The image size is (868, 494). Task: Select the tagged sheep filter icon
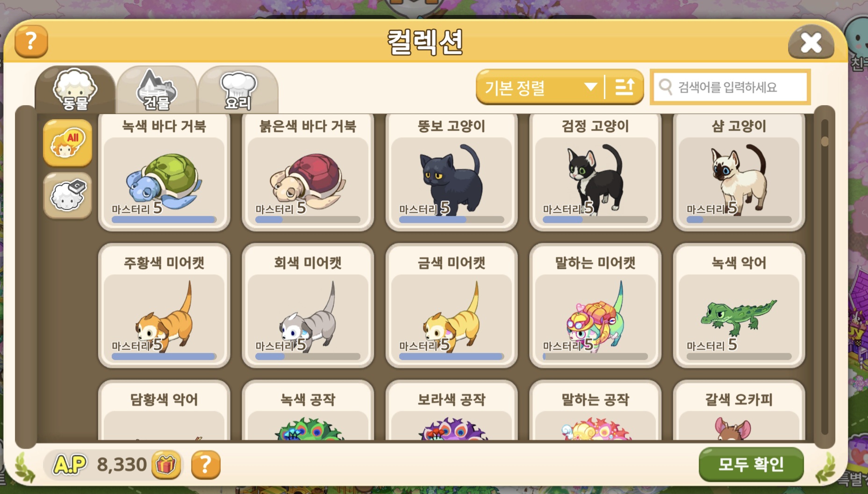67,195
